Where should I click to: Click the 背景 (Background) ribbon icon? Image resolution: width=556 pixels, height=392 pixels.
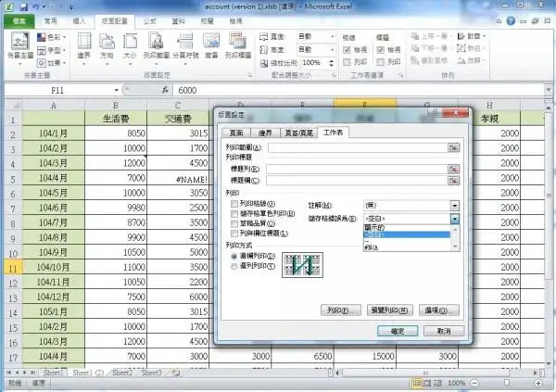pyautogui.click(x=210, y=44)
